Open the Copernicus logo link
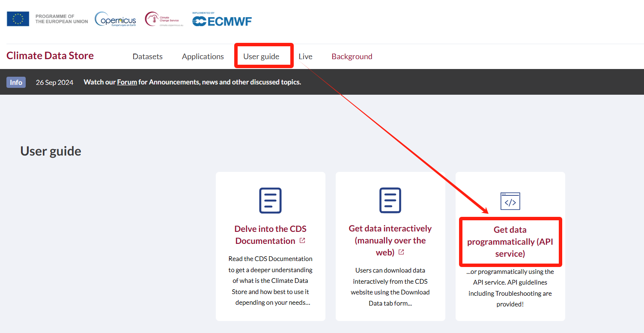This screenshot has width=644, height=333. [x=115, y=19]
